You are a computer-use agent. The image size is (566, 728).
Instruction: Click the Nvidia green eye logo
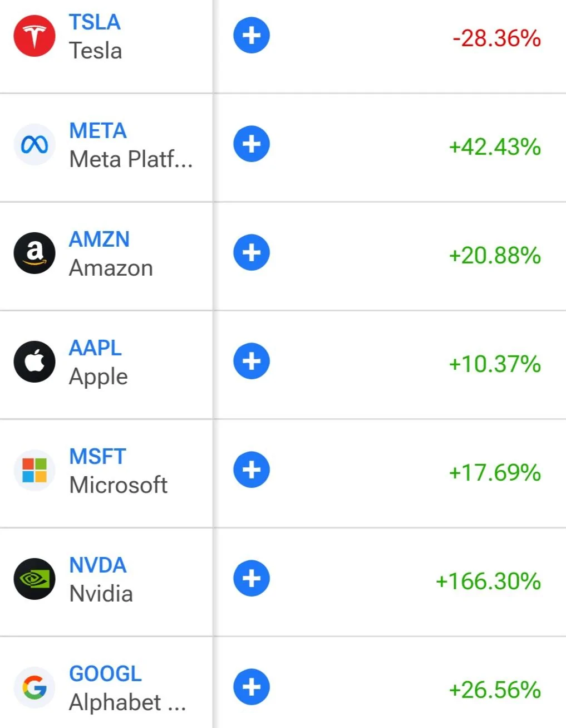[x=35, y=579]
